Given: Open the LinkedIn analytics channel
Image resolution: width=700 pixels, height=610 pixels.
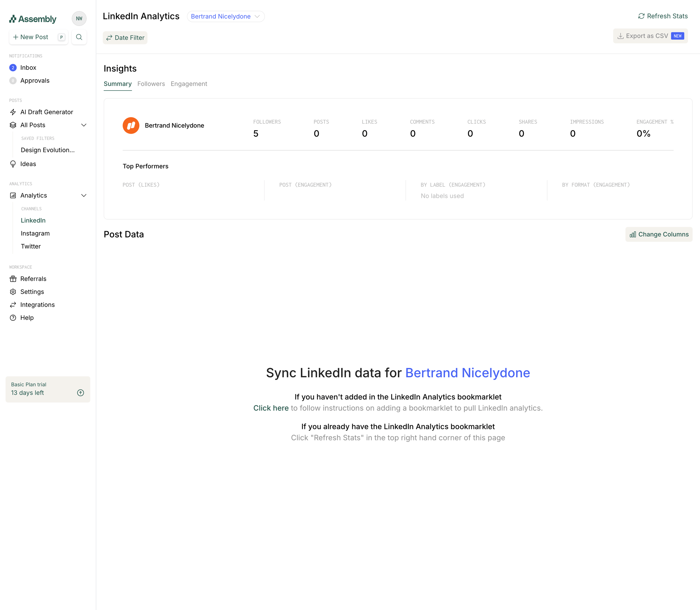Looking at the screenshot, I should coord(33,220).
